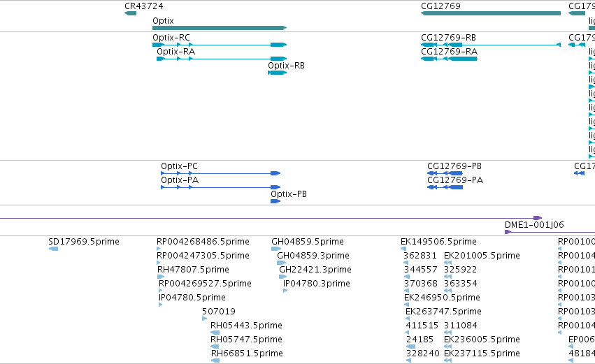
Task: Click the 328240 feature label
Action: pyautogui.click(x=423, y=354)
